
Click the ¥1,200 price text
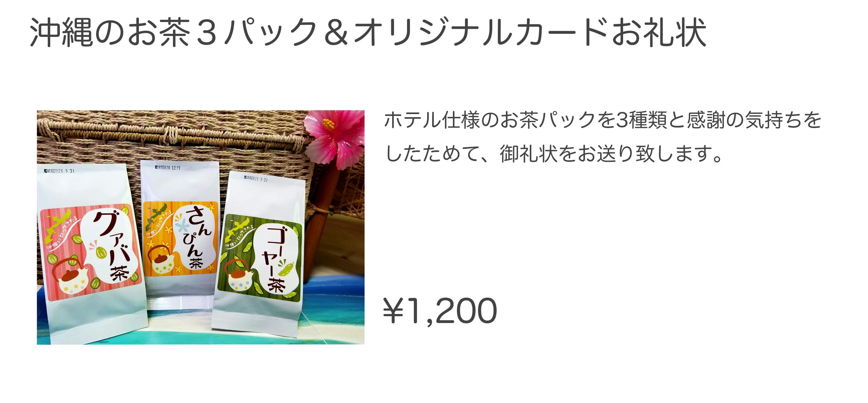tap(440, 310)
